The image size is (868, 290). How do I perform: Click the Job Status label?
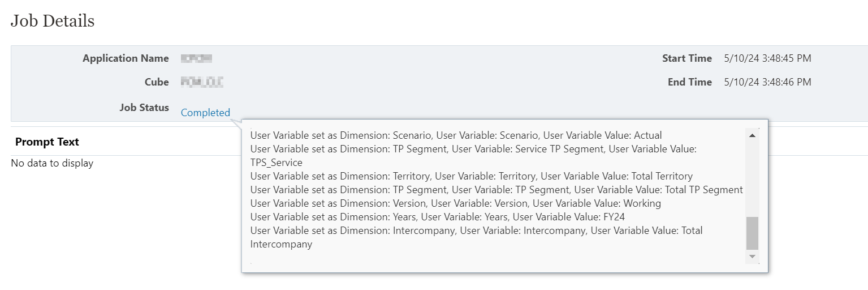tap(144, 107)
